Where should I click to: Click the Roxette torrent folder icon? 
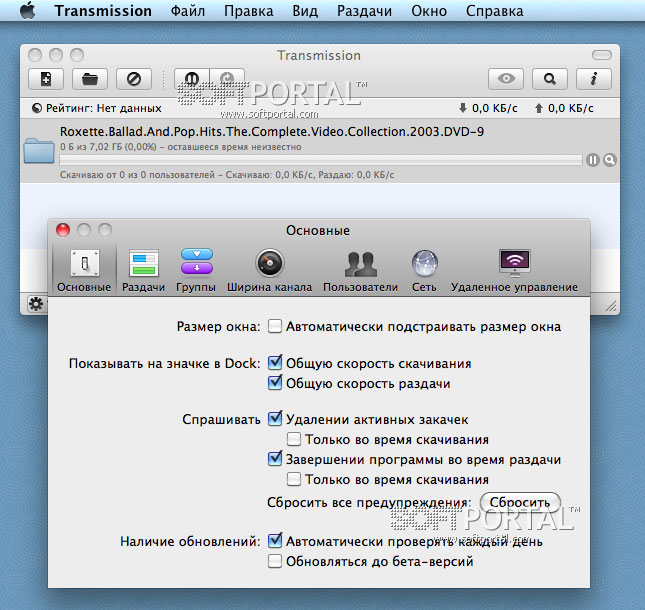click(x=39, y=151)
